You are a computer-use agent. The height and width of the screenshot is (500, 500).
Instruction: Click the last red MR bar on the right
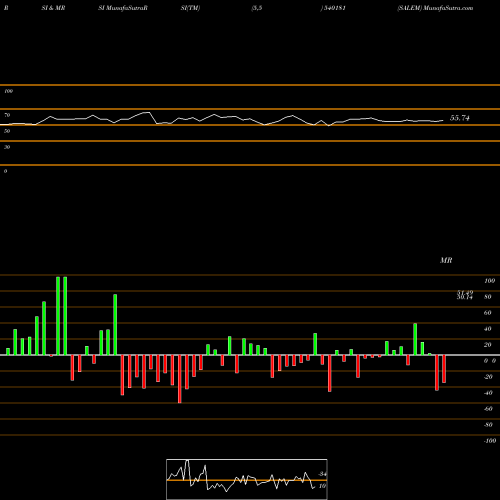coord(444,369)
